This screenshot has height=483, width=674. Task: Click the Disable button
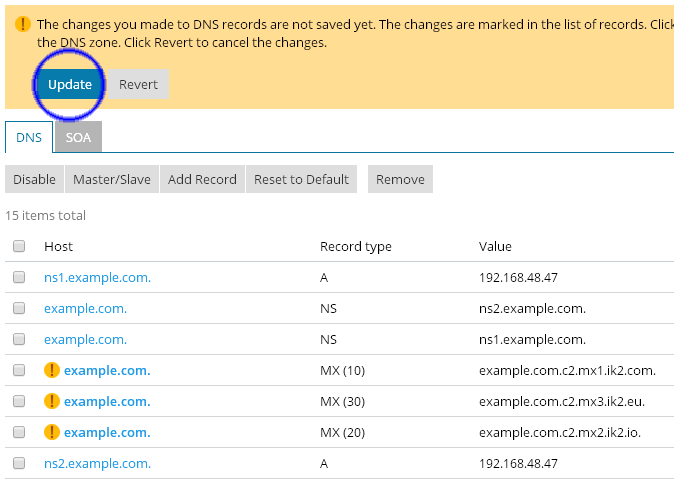coord(34,179)
